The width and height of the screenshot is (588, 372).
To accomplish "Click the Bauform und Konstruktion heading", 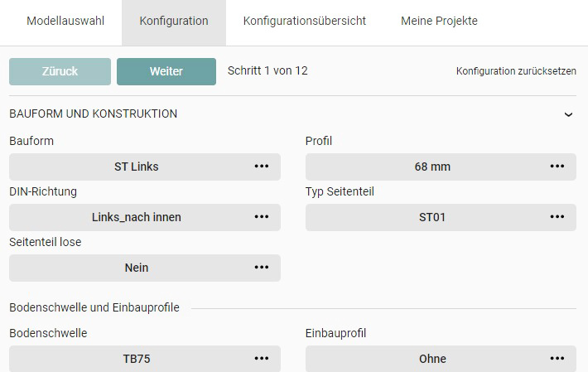I will point(93,114).
